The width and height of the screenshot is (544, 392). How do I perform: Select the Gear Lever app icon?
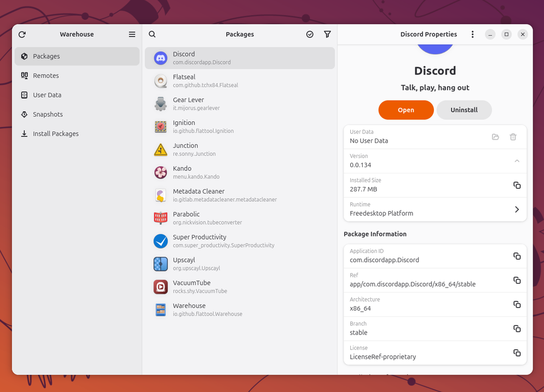(x=160, y=104)
